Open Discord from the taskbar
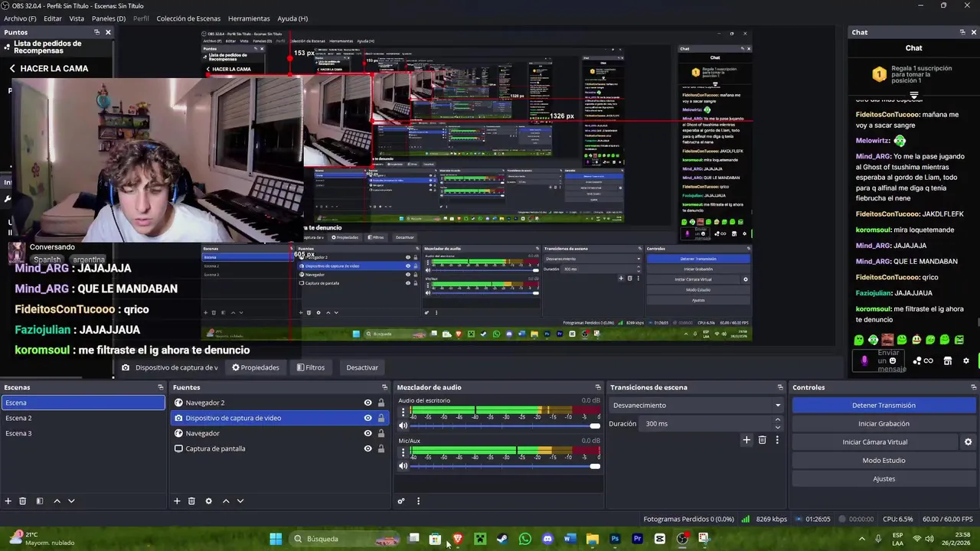This screenshot has height=551, width=980. click(x=547, y=539)
